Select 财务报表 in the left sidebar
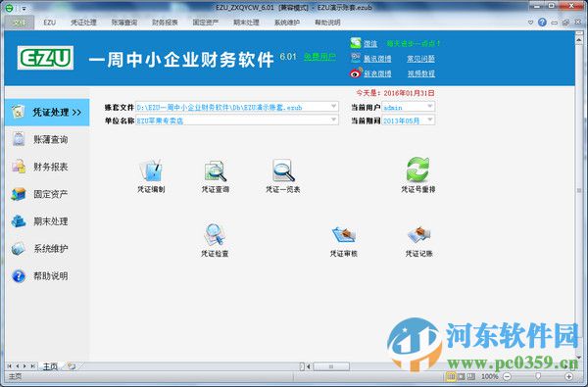 click(47, 167)
